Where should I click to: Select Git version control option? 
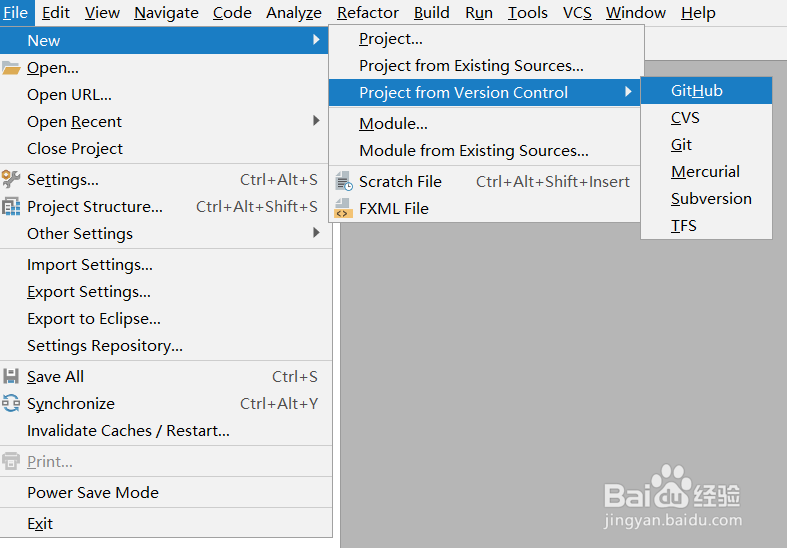click(x=706, y=145)
